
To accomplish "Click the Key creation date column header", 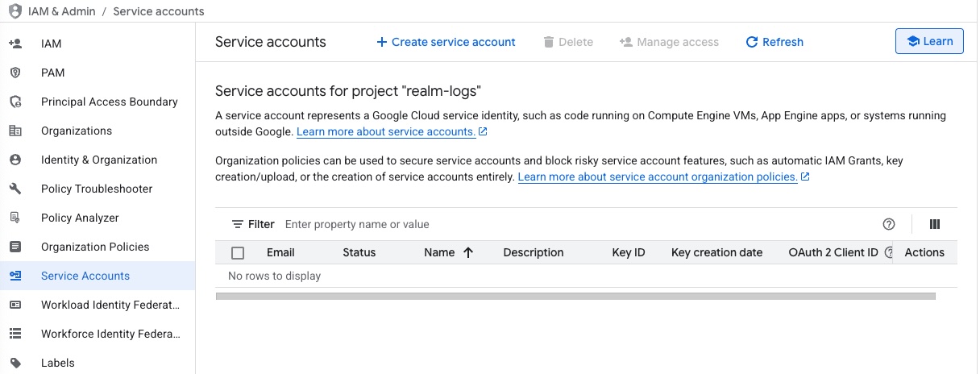I will click(x=716, y=252).
